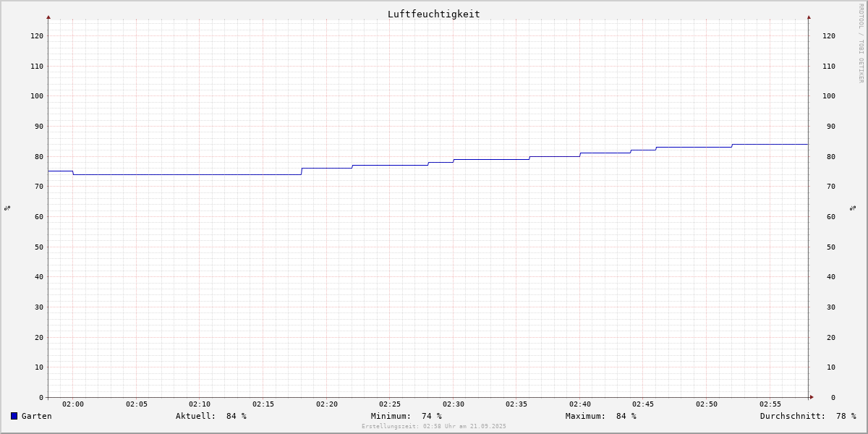868x434 pixels.
Task: Select the 70 label on the left axis
Action: tap(39, 186)
